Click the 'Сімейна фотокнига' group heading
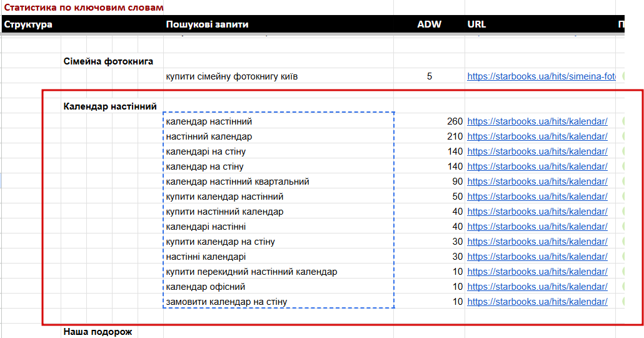 108,61
